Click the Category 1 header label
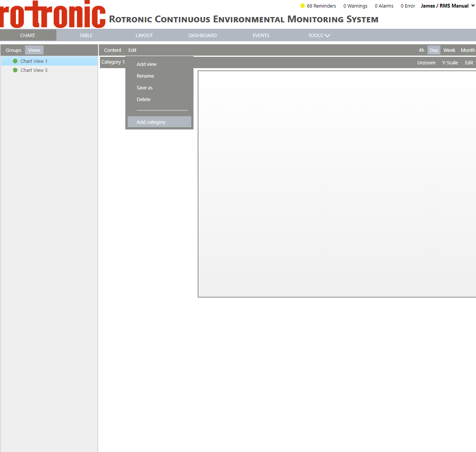476x452 pixels. tap(113, 62)
